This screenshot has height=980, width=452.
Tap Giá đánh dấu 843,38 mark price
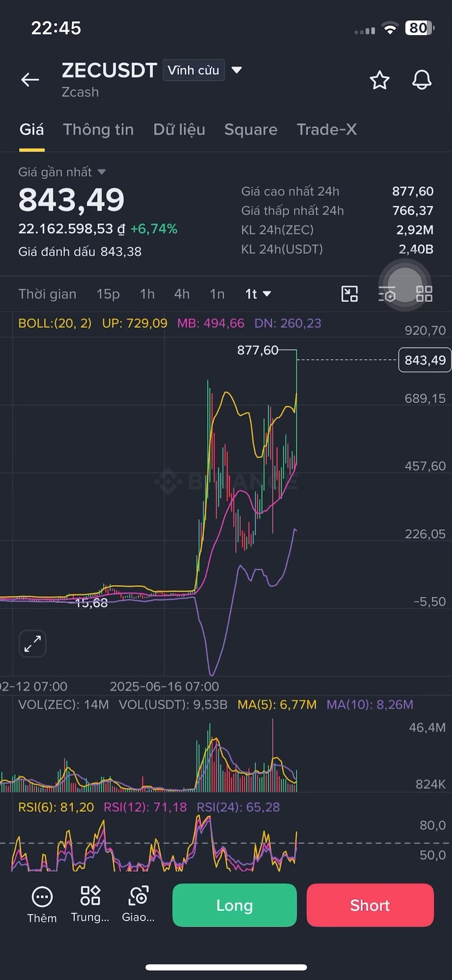(80, 252)
